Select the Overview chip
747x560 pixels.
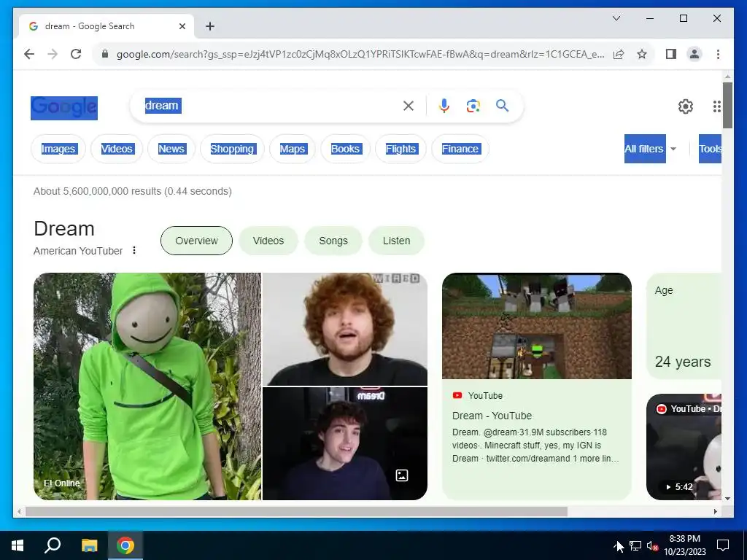click(196, 241)
